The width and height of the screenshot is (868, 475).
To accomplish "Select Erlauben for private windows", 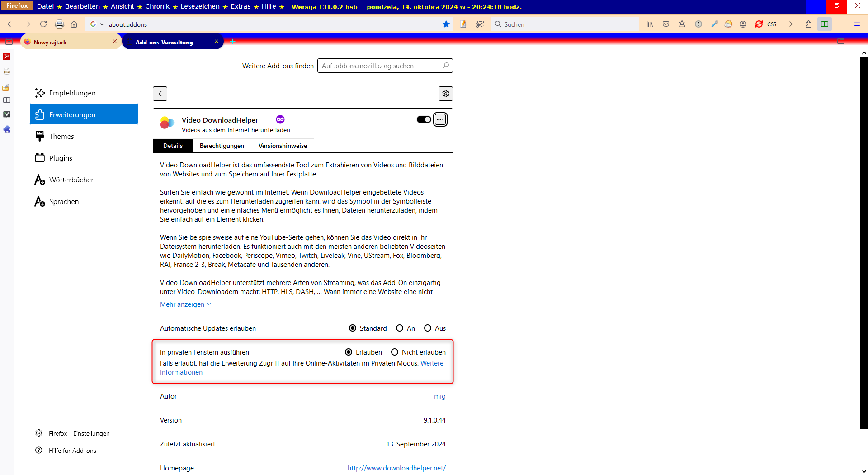I will pos(349,352).
